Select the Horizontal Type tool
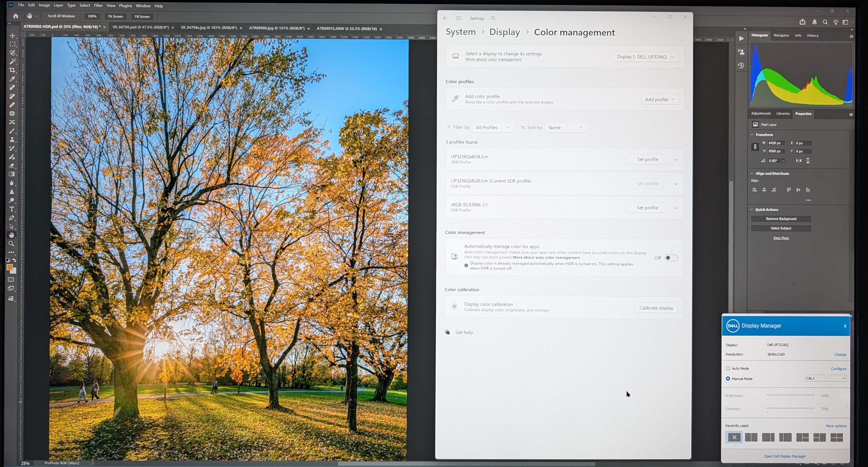Viewport: 868px width, 467px height. (x=12, y=209)
